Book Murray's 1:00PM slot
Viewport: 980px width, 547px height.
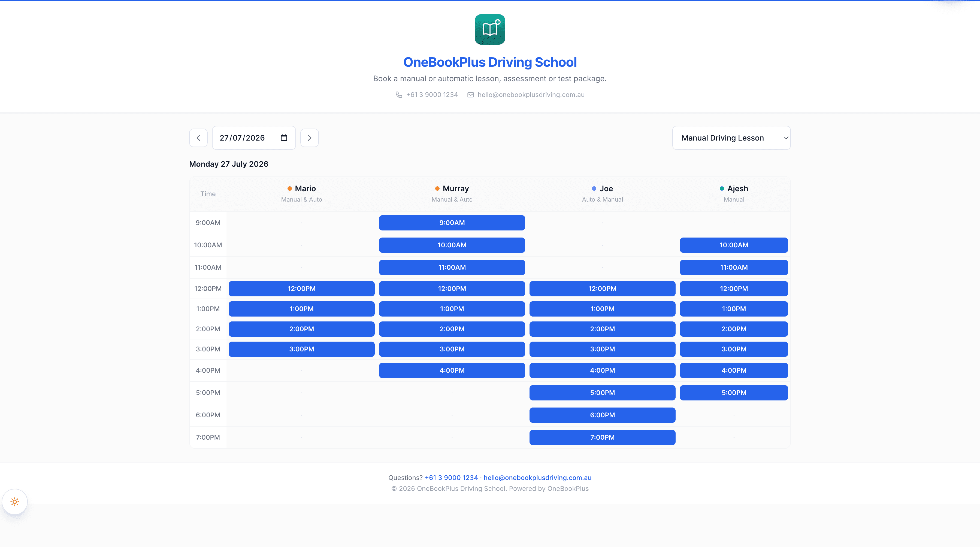click(x=452, y=309)
